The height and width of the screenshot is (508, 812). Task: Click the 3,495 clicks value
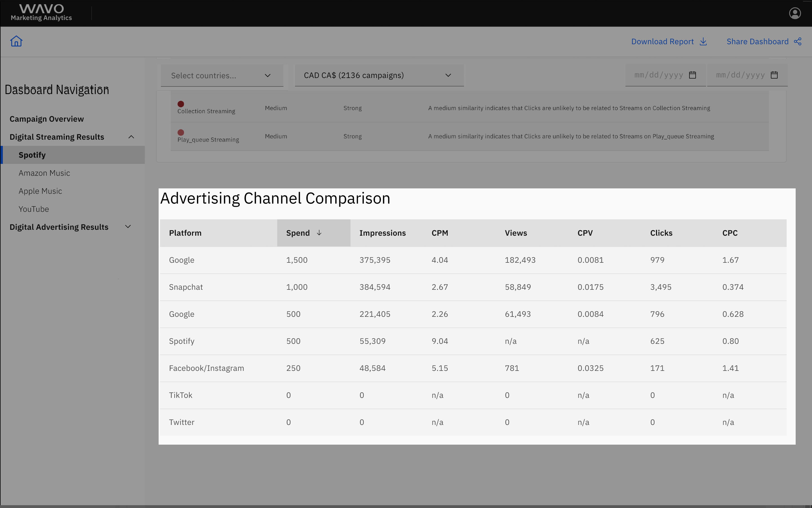pos(661,287)
